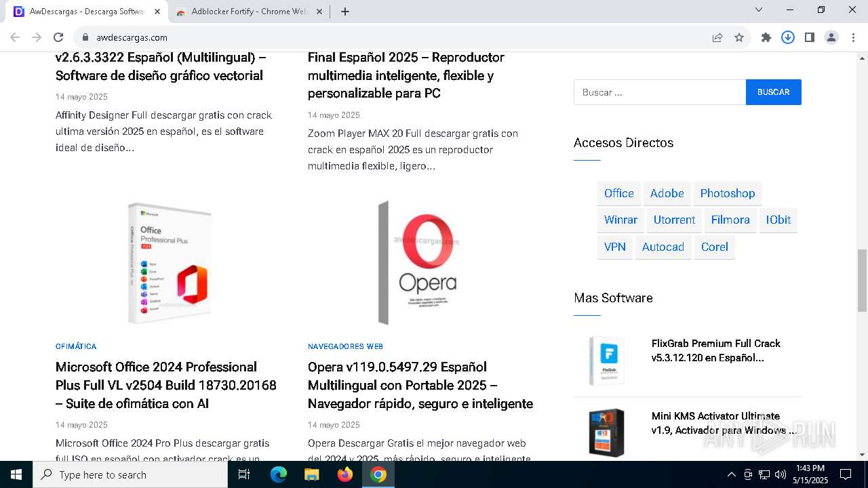
Task: Expand the tab search chevron
Action: tap(759, 9)
